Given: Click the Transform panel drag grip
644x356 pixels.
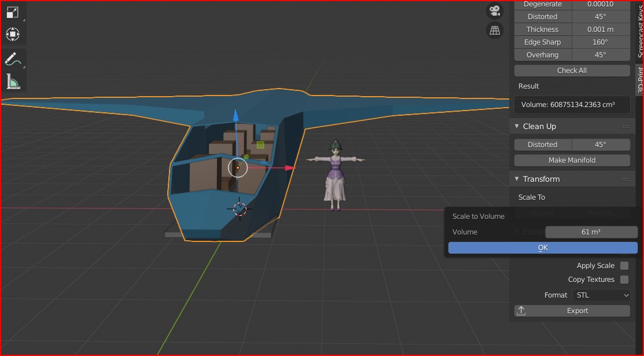Looking at the screenshot, I should pos(626,179).
